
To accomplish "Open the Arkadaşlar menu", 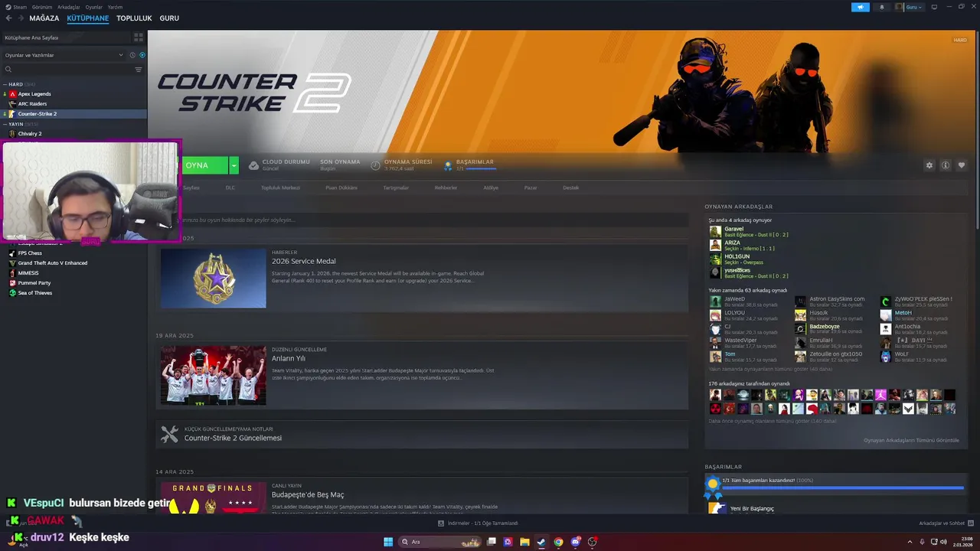I will pos(69,7).
